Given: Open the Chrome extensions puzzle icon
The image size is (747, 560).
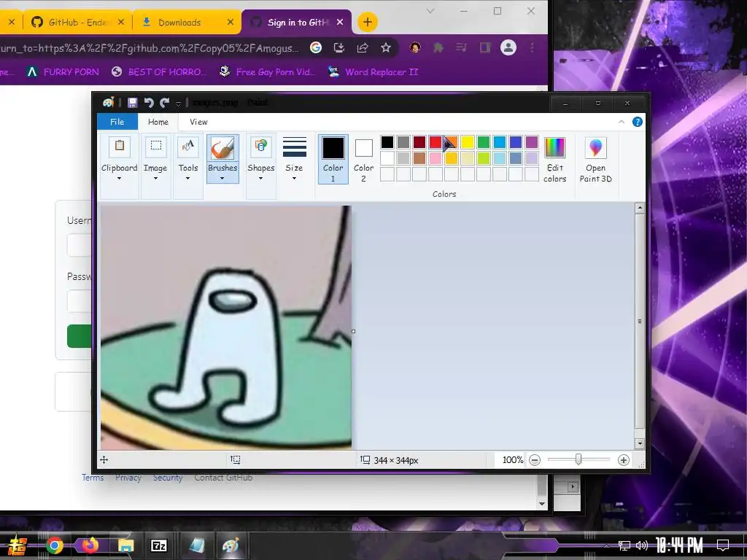Looking at the screenshot, I should (438, 47).
